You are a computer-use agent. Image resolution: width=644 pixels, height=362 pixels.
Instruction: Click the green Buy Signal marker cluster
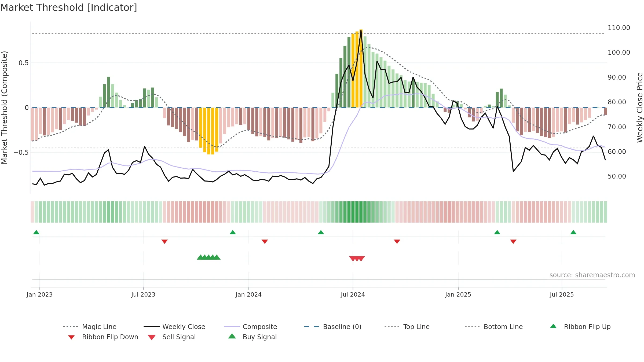pos(209,257)
